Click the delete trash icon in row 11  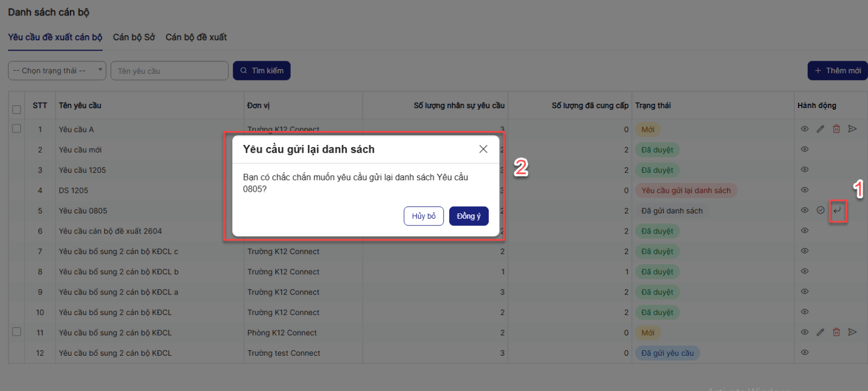pos(836,332)
